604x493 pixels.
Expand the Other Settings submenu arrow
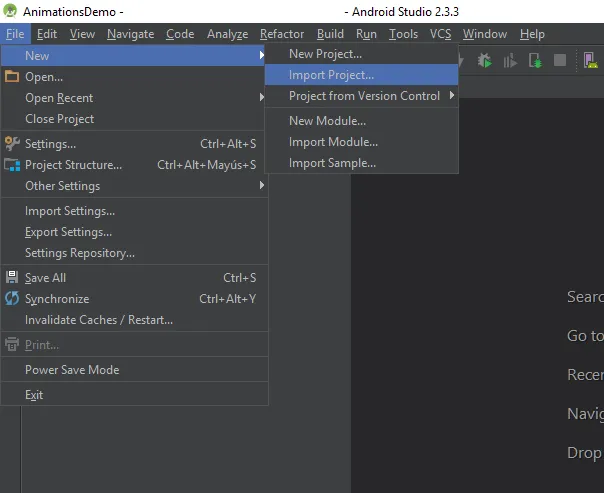(262, 185)
